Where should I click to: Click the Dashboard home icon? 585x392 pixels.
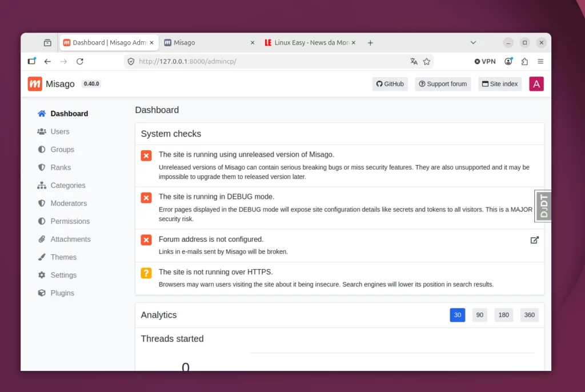coord(41,114)
